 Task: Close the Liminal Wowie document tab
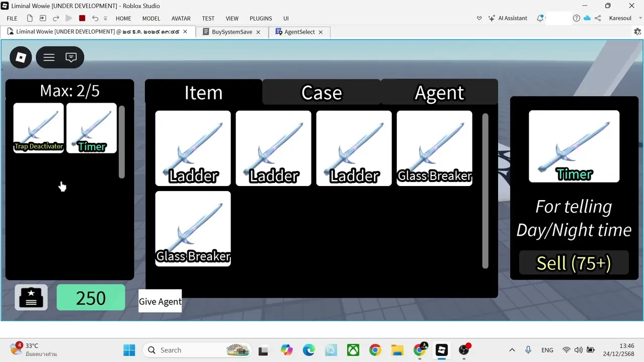point(185,31)
